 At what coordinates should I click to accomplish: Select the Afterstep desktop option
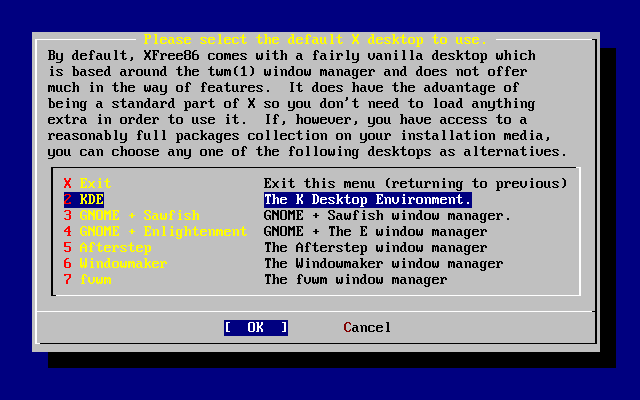116,248
